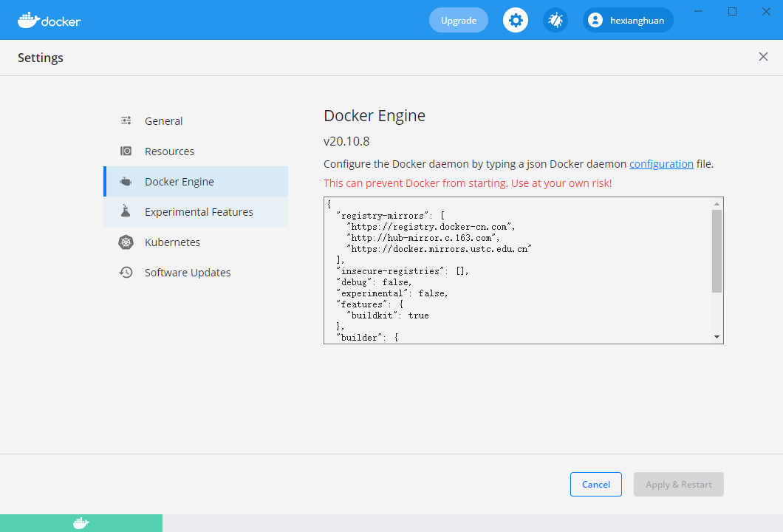Click the Docker Engine page heading
783x532 pixels.
pyautogui.click(x=375, y=115)
